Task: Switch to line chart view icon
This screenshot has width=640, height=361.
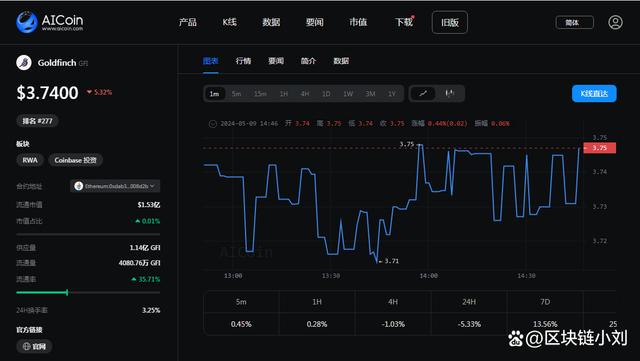Action: pyautogui.click(x=423, y=94)
